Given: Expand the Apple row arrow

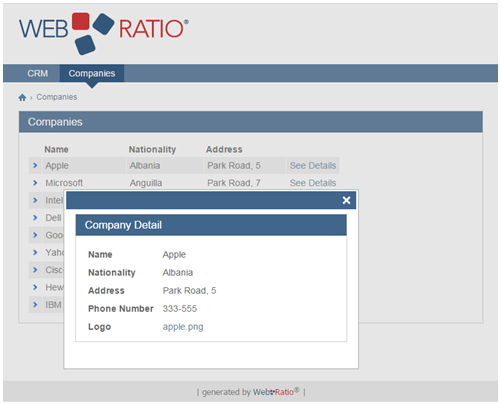Looking at the screenshot, I should point(35,165).
